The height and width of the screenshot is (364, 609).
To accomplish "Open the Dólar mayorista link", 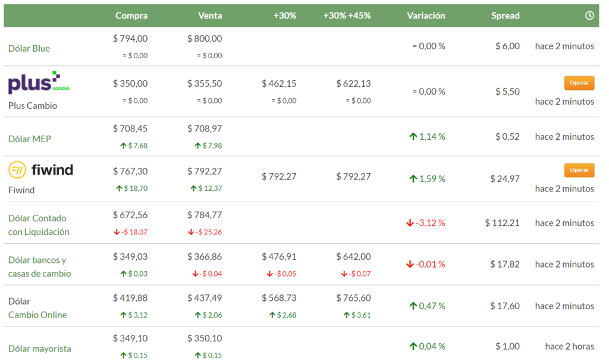I will (39, 349).
